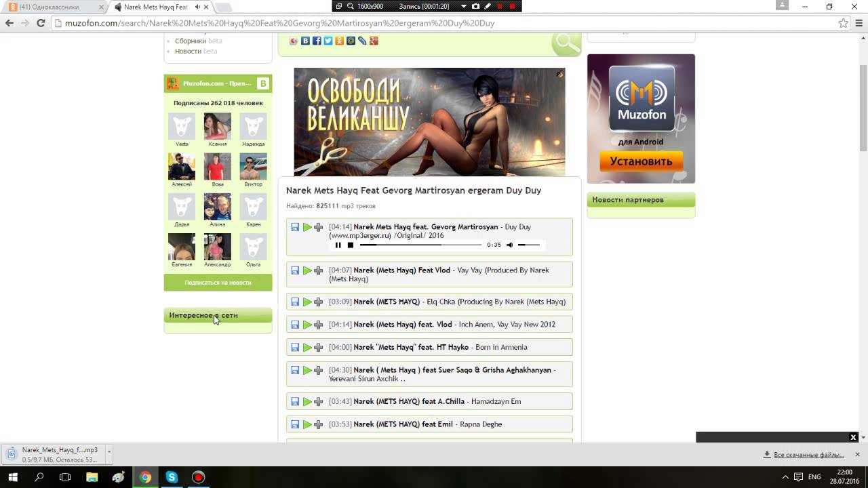Share page via Twitter icon
Viewport: 868px width, 488px height.
(x=328, y=41)
